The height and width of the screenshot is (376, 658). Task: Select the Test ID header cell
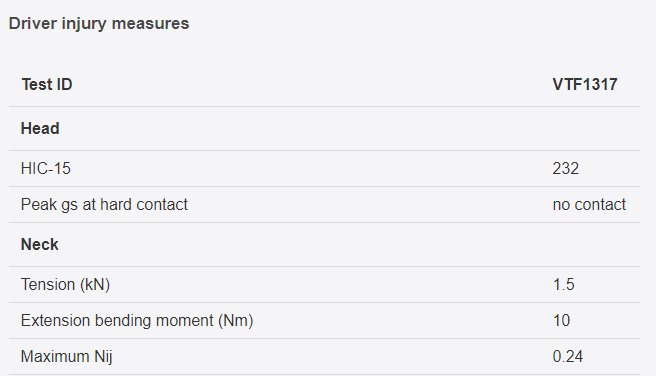[47, 84]
